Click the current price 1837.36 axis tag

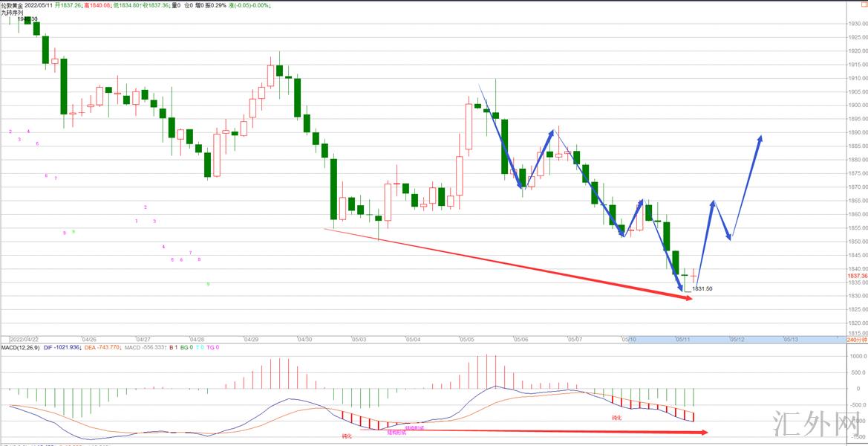(856, 276)
